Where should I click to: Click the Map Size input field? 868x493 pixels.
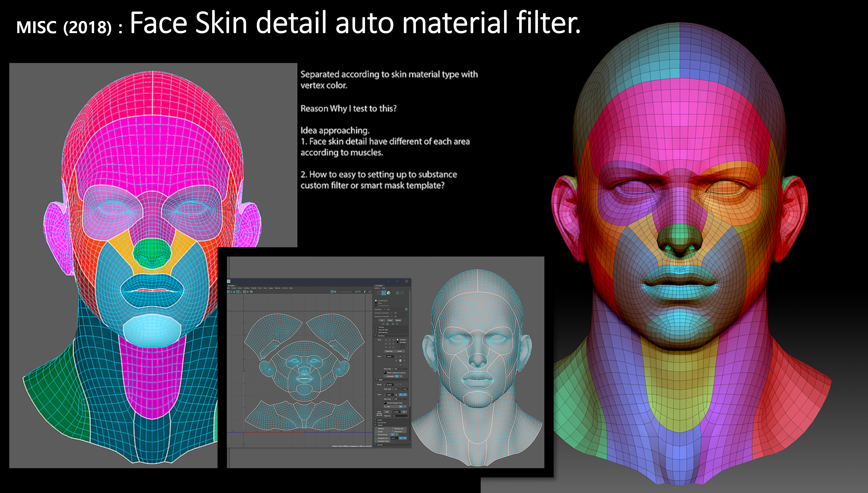point(400,416)
